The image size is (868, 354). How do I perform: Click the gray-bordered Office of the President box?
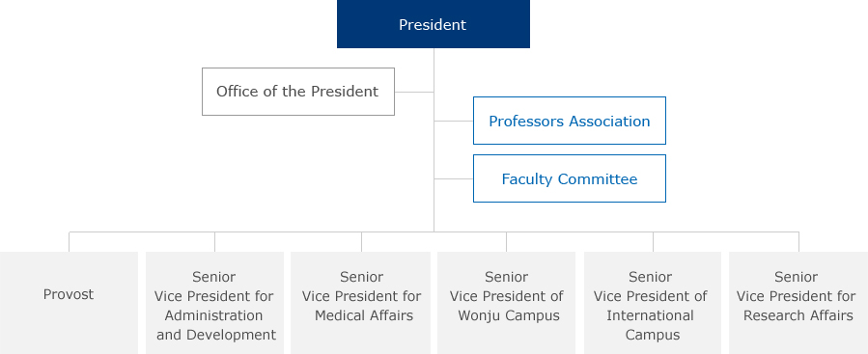297,92
